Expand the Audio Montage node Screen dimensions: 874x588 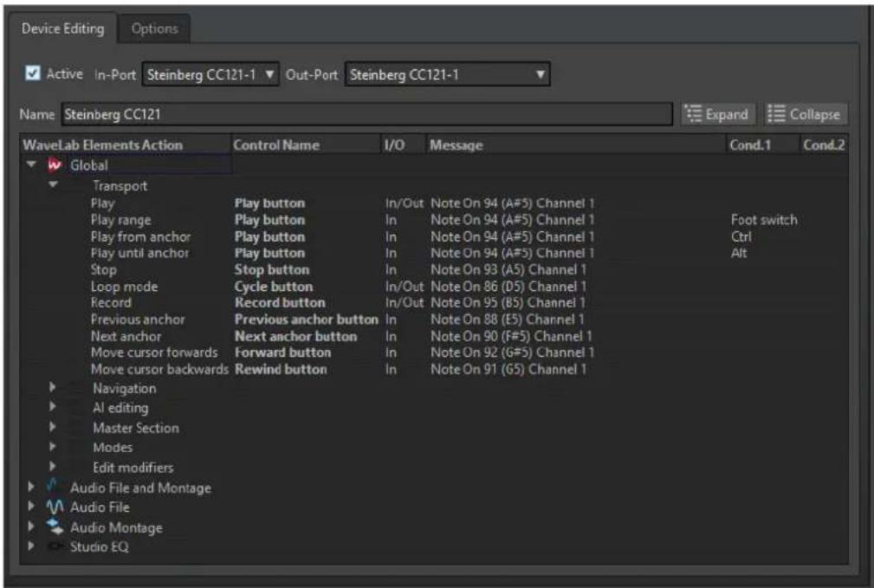click(x=31, y=527)
